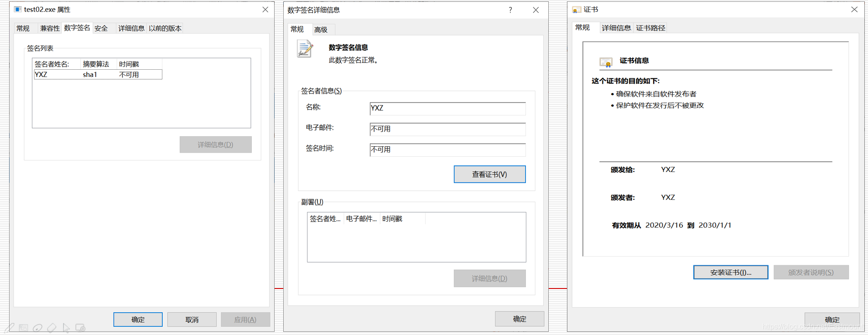Select the arrow cursor tool icon
This screenshot has width=868, height=335.
click(66, 328)
